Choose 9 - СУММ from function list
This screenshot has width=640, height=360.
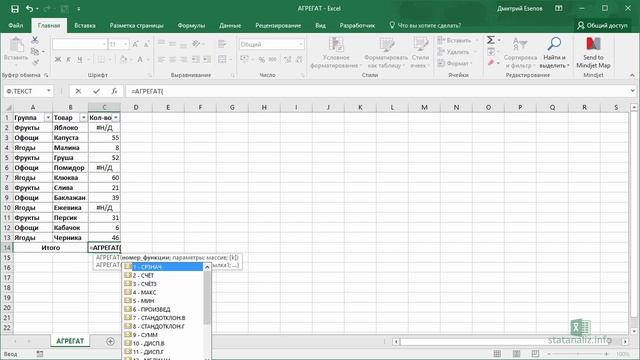pyautogui.click(x=163, y=335)
